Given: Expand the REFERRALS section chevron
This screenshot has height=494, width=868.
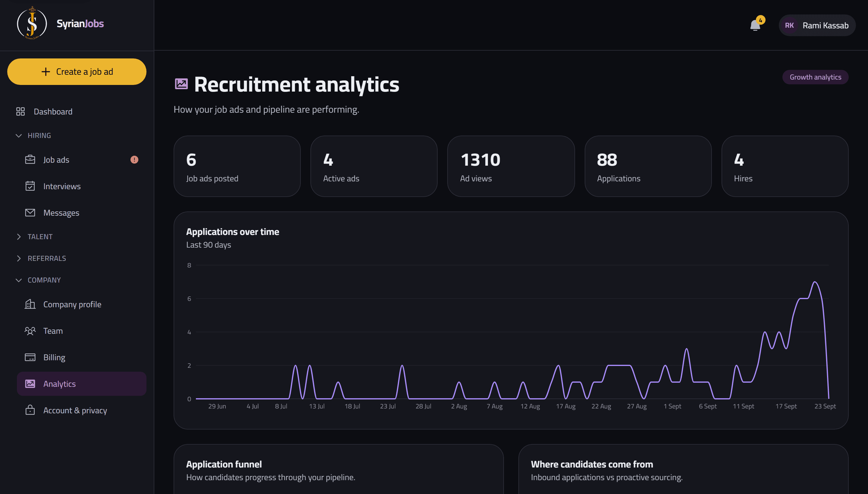Looking at the screenshot, I should click(x=19, y=258).
